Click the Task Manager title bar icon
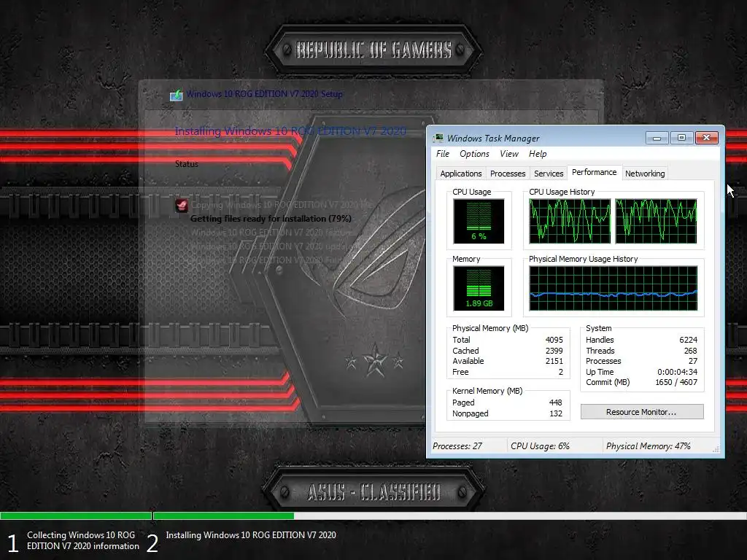 (x=438, y=138)
